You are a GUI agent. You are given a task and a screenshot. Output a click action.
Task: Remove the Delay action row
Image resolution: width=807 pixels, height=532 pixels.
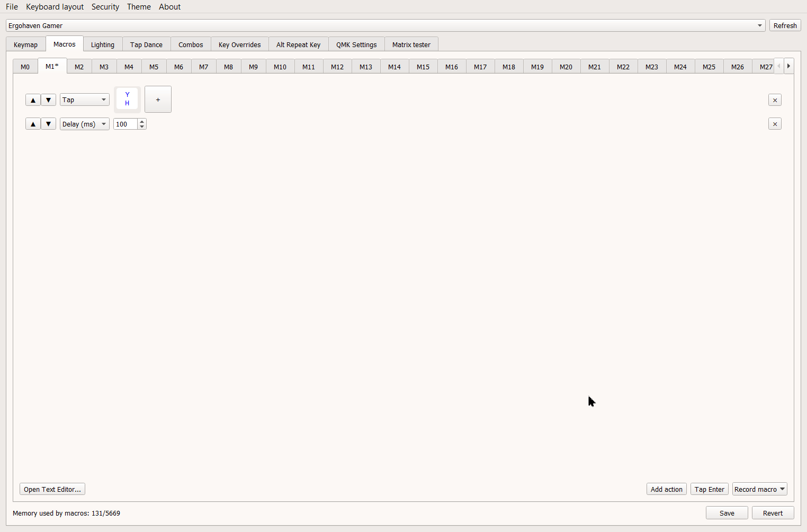(x=775, y=124)
